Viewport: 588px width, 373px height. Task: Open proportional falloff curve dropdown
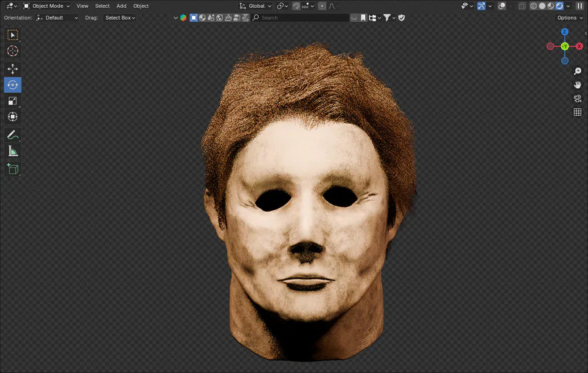pyautogui.click(x=334, y=6)
